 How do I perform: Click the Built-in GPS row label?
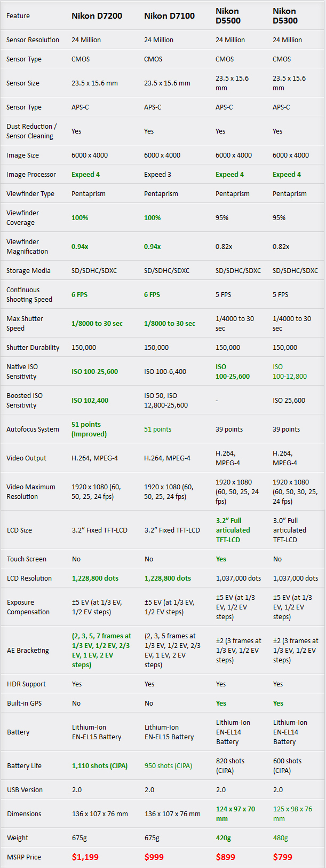click(x=24, y=703)
